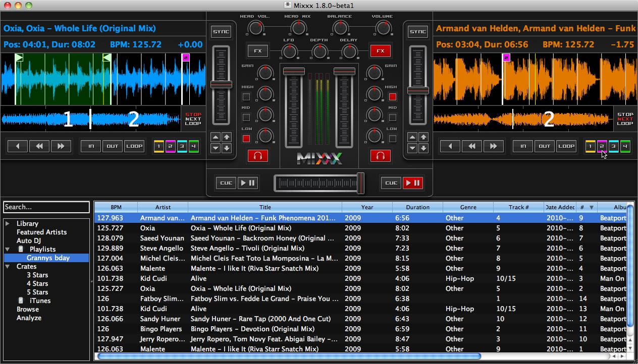Set loop OUT on left deck

tap(113, 146)
